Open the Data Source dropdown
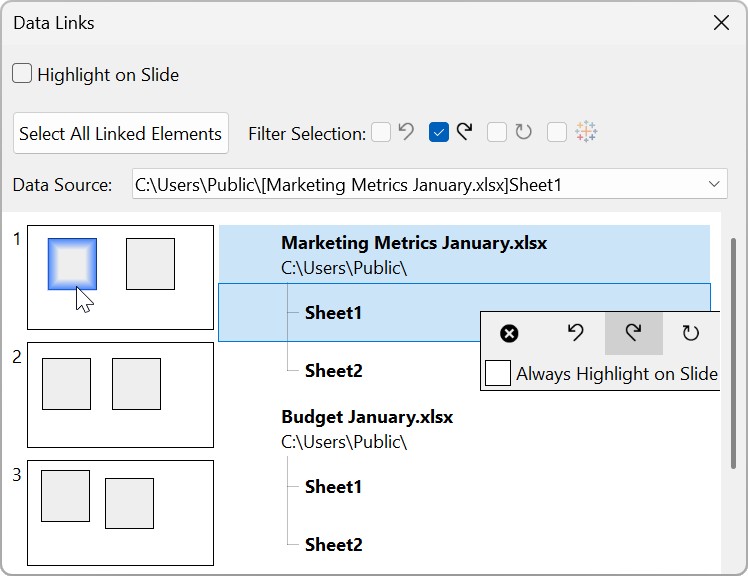Image resolution: width=748 pixels, height=576 pixels. 714,184
